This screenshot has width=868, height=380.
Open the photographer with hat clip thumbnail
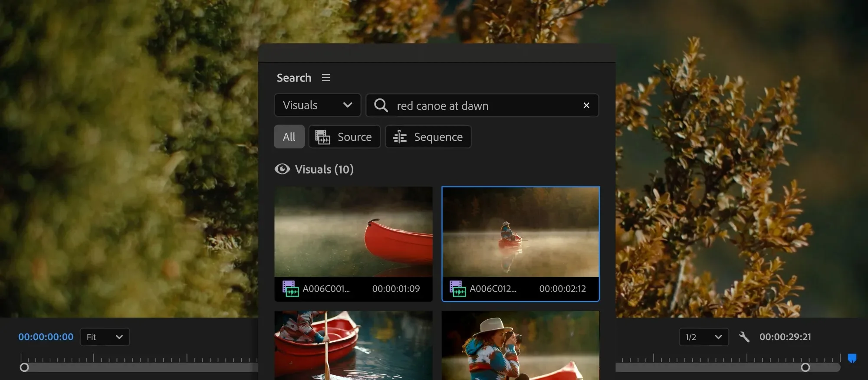(520, 345)
